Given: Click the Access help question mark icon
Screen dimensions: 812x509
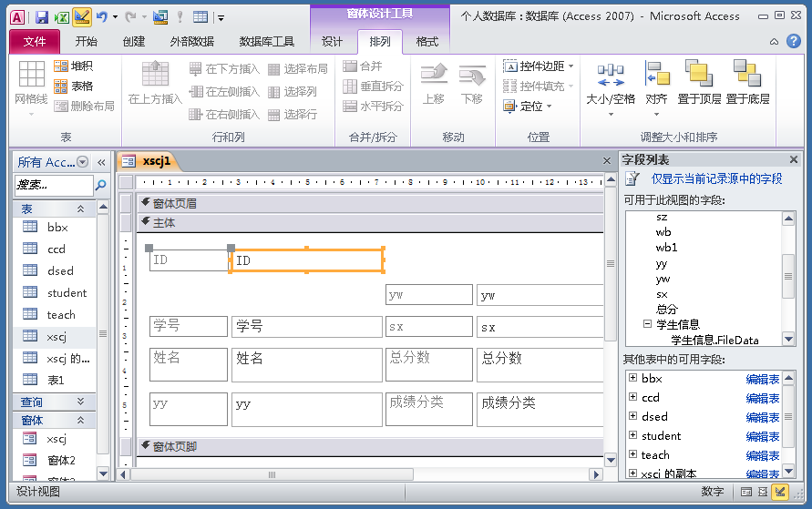Looking at the screenshot, I should tap(794, 41).
